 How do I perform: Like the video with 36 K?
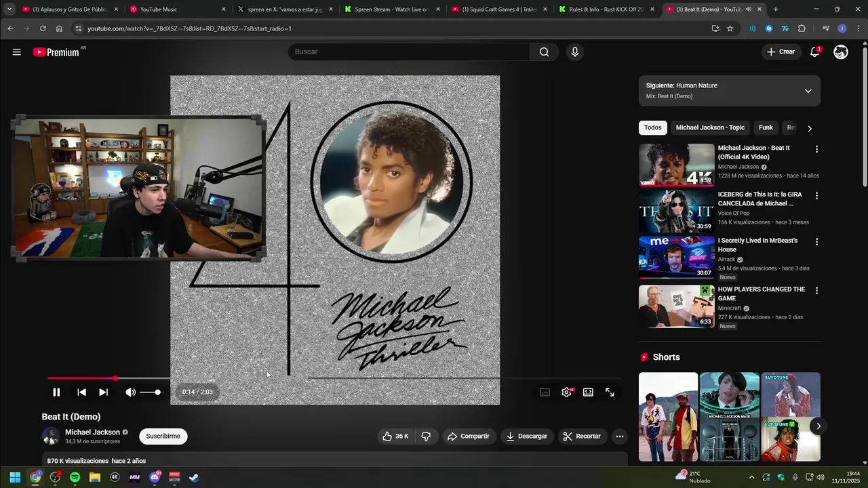395,436
